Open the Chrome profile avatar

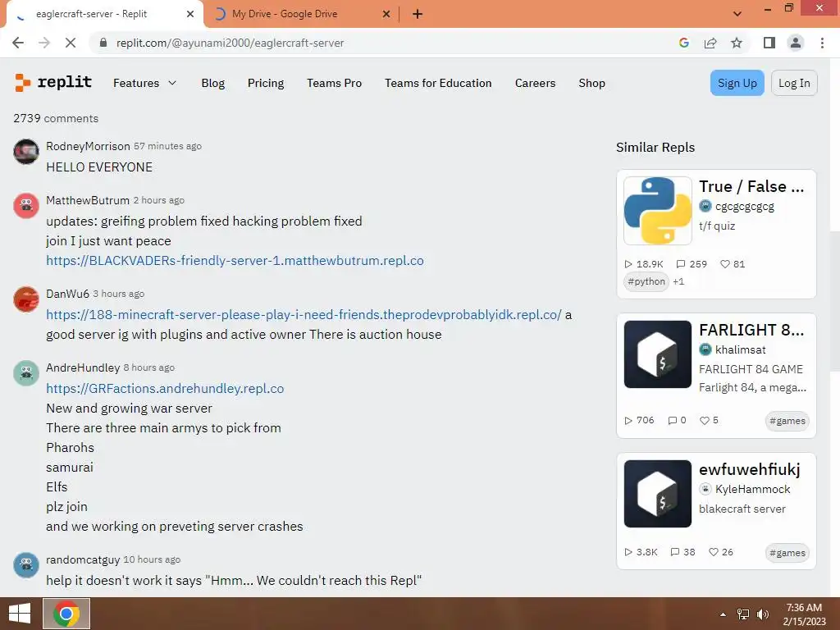[796, 43]
